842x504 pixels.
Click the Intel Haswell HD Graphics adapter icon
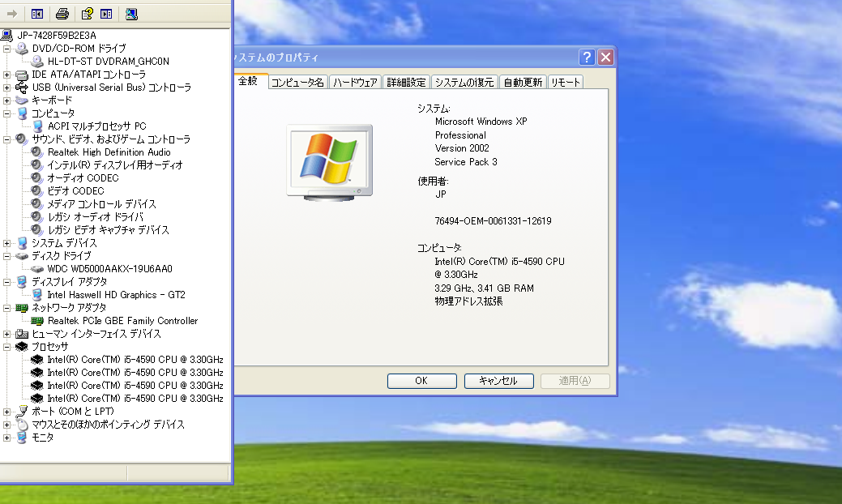(37, 295)
